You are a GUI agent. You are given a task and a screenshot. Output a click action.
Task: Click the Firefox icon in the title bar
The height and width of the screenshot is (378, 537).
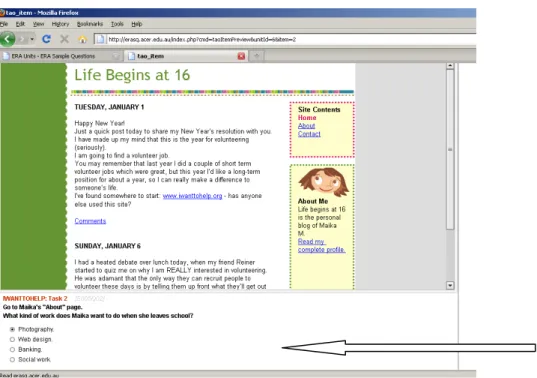(2, 13)
